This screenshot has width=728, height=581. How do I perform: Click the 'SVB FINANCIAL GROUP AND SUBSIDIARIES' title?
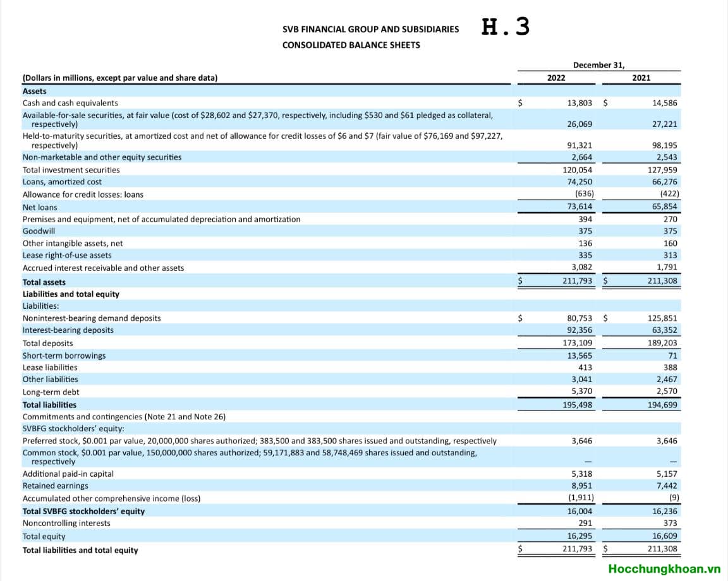(x=370, y=29)
